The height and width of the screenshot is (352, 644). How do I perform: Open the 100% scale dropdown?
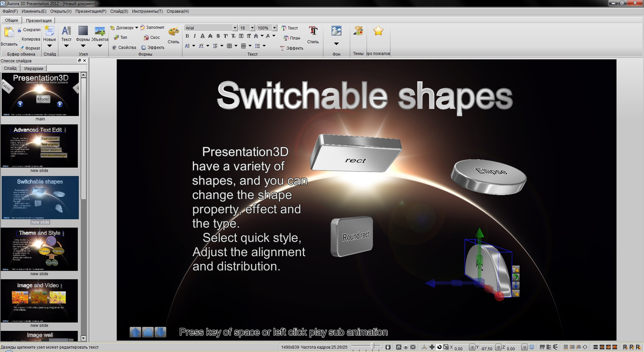click(274, 28)
